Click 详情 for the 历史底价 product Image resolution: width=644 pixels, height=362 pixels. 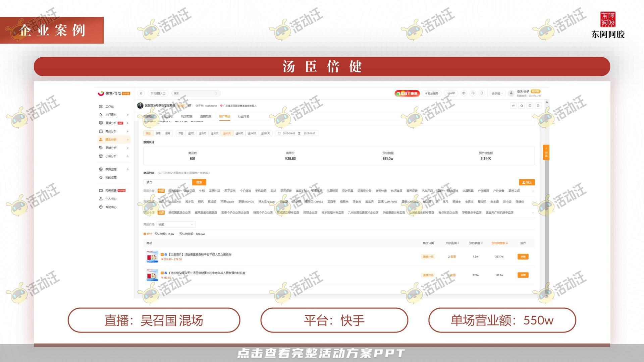[x=523, y=257]
